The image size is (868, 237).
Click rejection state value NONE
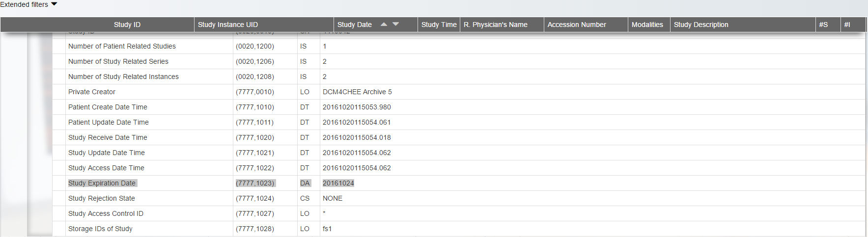tap(333, 198)
